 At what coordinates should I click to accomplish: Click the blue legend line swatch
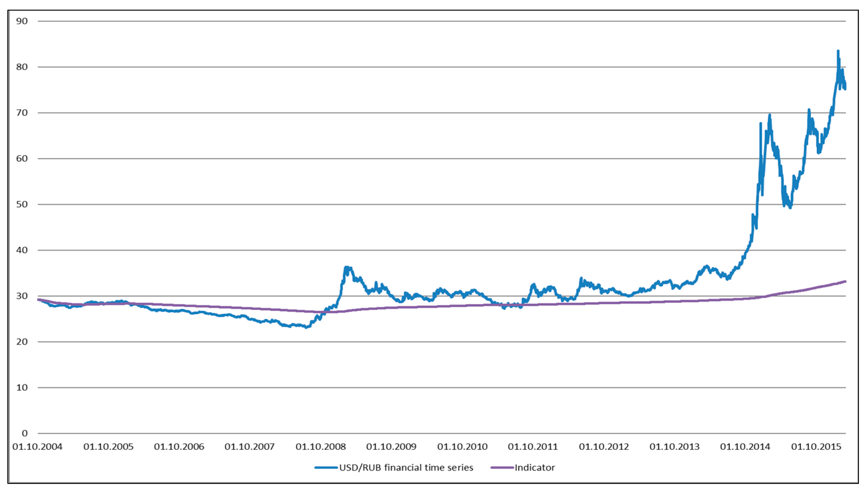tap(326, 467)
